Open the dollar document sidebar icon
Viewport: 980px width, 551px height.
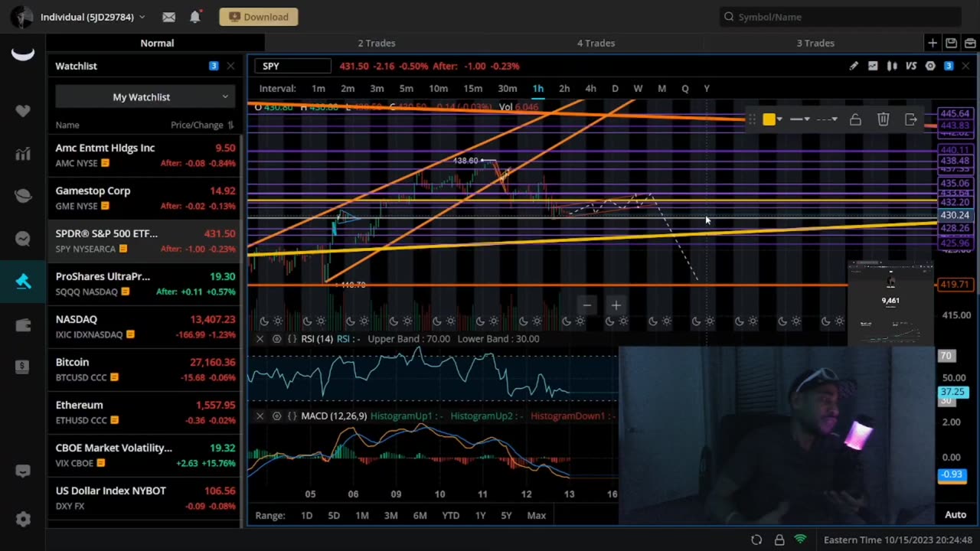(x=23, y=367)
